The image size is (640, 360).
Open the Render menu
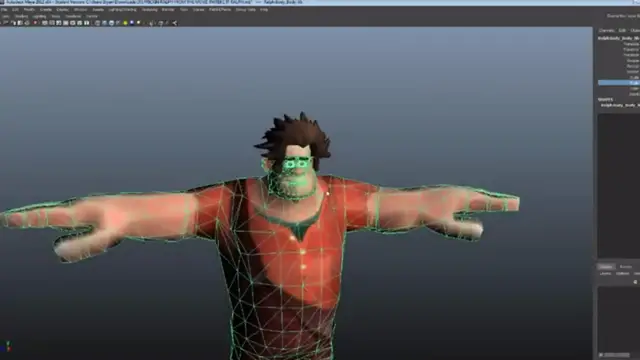(x=168, y=9)
